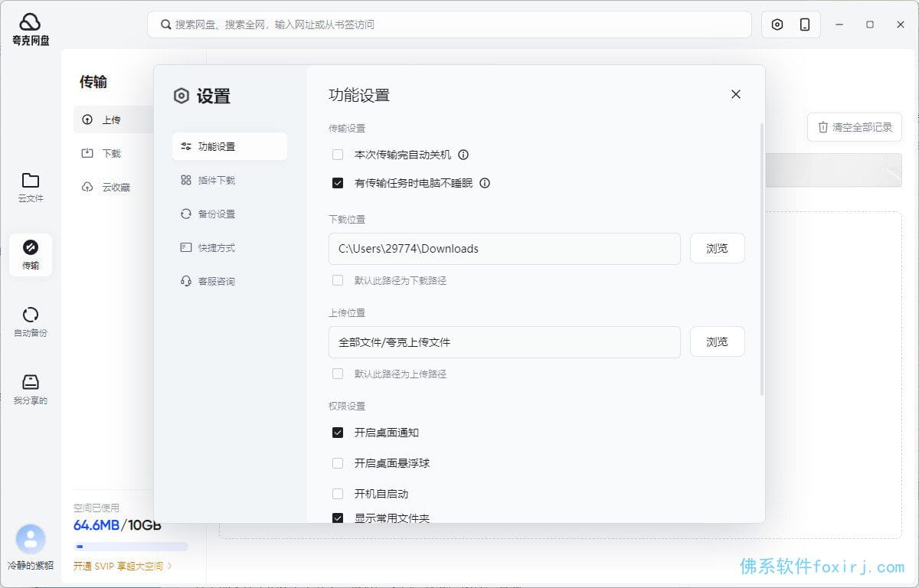The height and width of the screenshot is (588, 919).
Task: Open settings via the hexagon icon in top bar
Action: tap(777, 24)
